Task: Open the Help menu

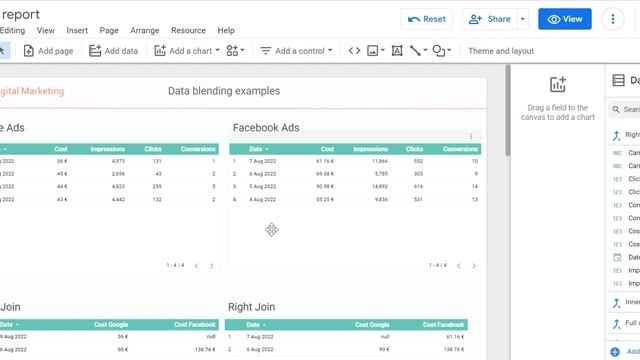Action: (x=226, y=30)
